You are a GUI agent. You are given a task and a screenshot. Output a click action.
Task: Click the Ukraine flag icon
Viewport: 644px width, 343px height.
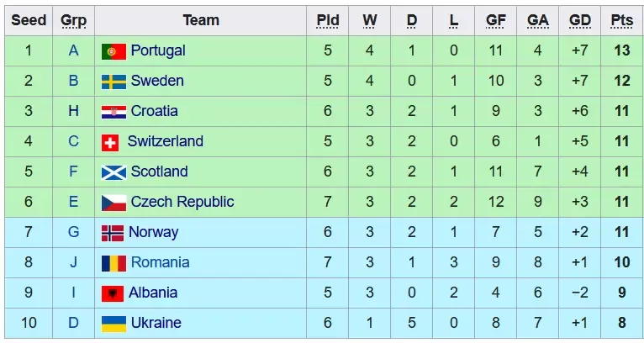tap(113, 324)
